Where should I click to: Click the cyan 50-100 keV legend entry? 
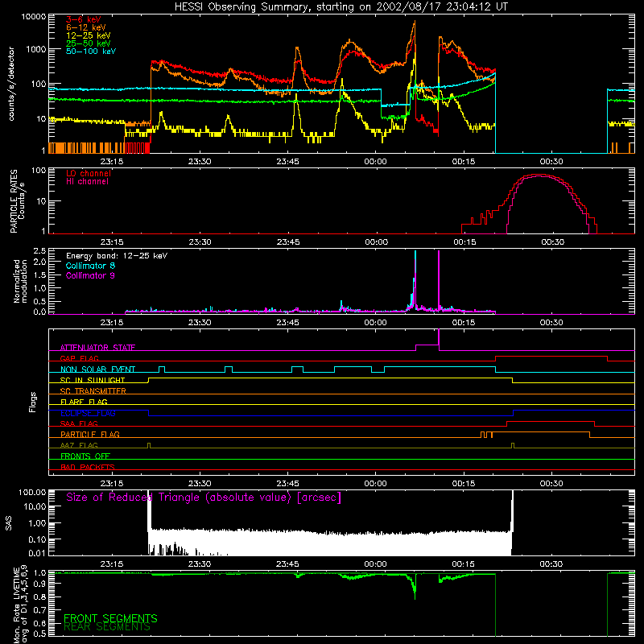[x=91, y=52]
